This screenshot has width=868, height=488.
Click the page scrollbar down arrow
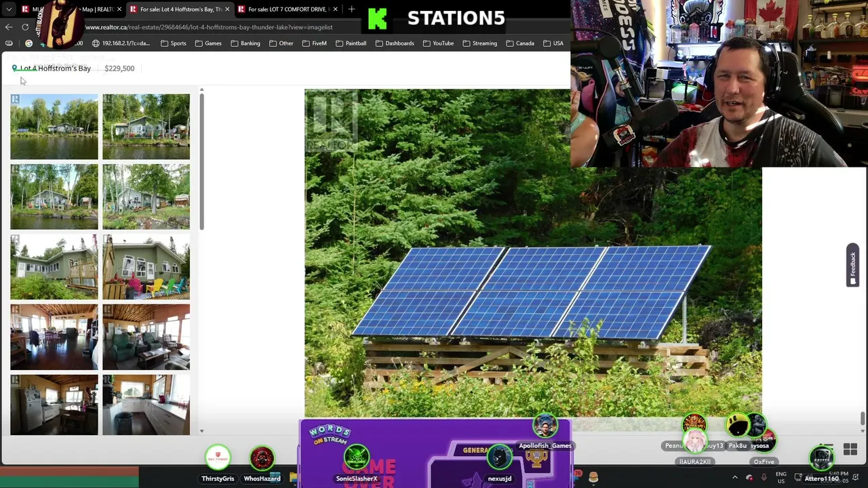tap(863, 432)
